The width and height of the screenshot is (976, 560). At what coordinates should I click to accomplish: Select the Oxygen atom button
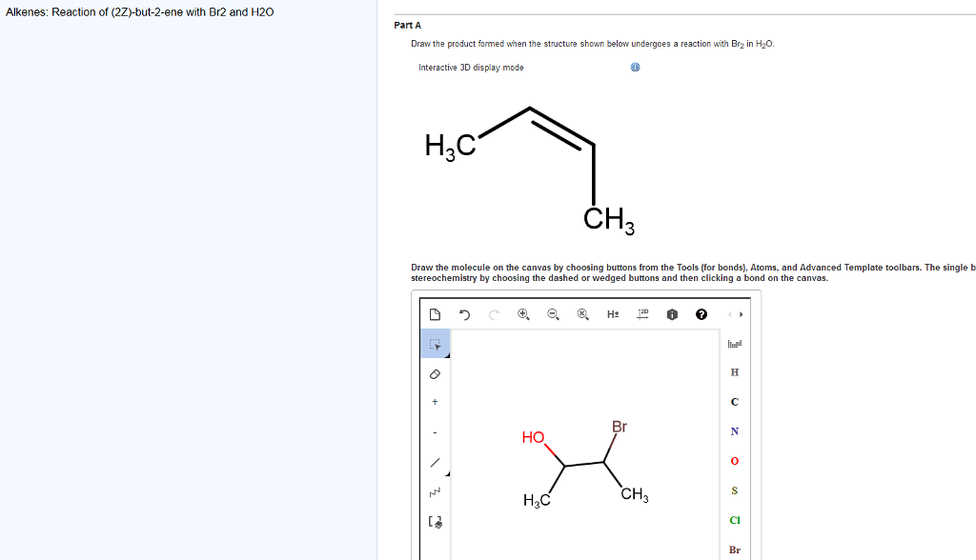(734, 461)
